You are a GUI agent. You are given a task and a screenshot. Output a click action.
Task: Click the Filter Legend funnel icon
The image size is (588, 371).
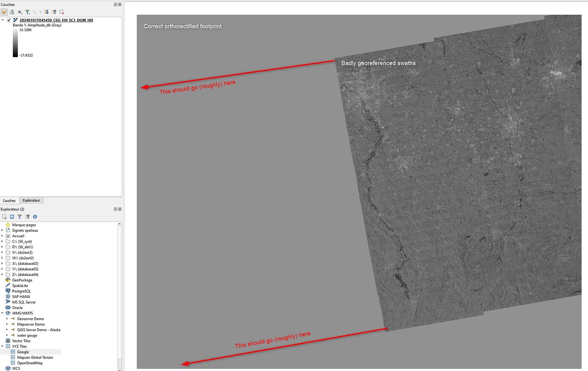[x=26, y=12]
